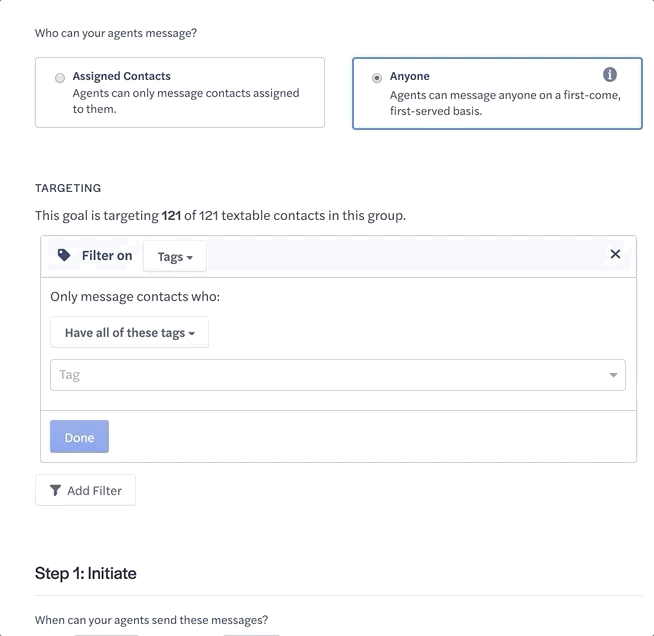
Task: Click the caret after Have all of these tags
Action: [x=191, y=333]
